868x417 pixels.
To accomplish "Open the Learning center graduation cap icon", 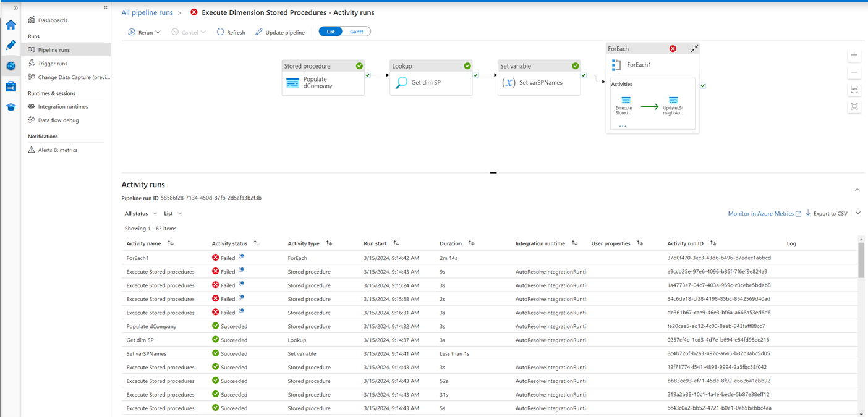I will click(11, 107).
